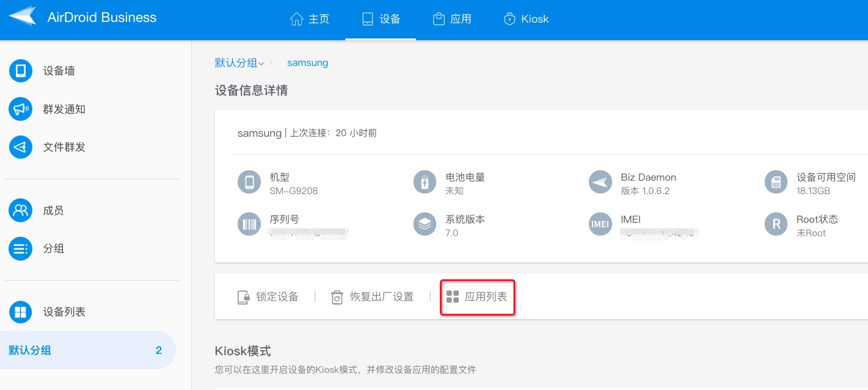Open the 应用列表 app list

click(477, 297)
